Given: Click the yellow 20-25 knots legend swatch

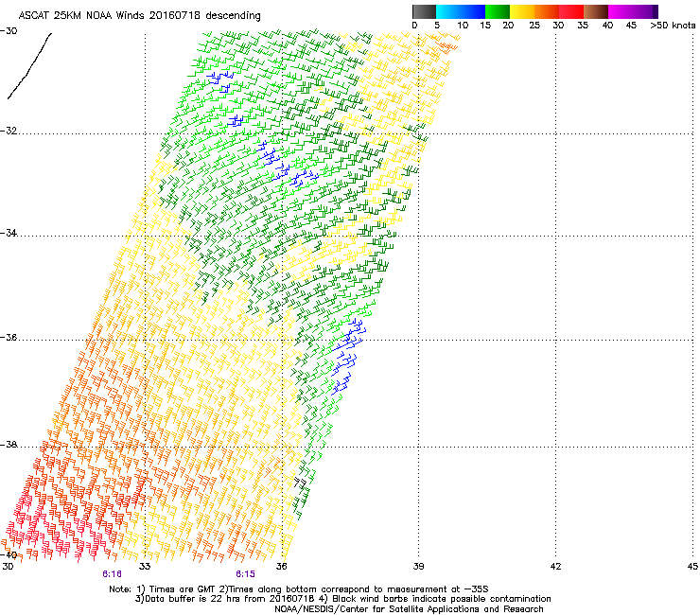Looking at the screenshot, I should pyautogui.click(x=522, y=11).
